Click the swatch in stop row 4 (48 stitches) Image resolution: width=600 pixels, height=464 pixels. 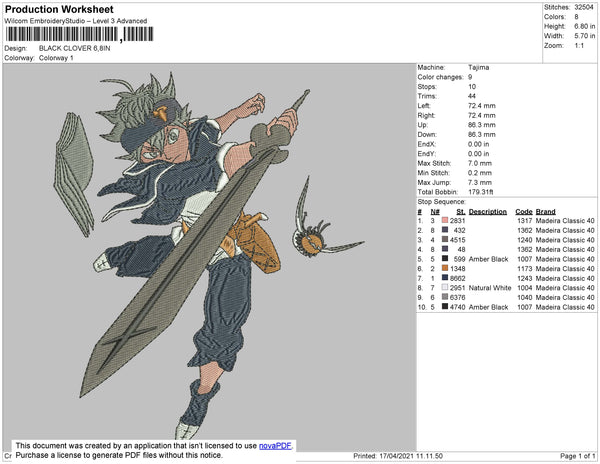pyautogui.click(x=445, y=249)
